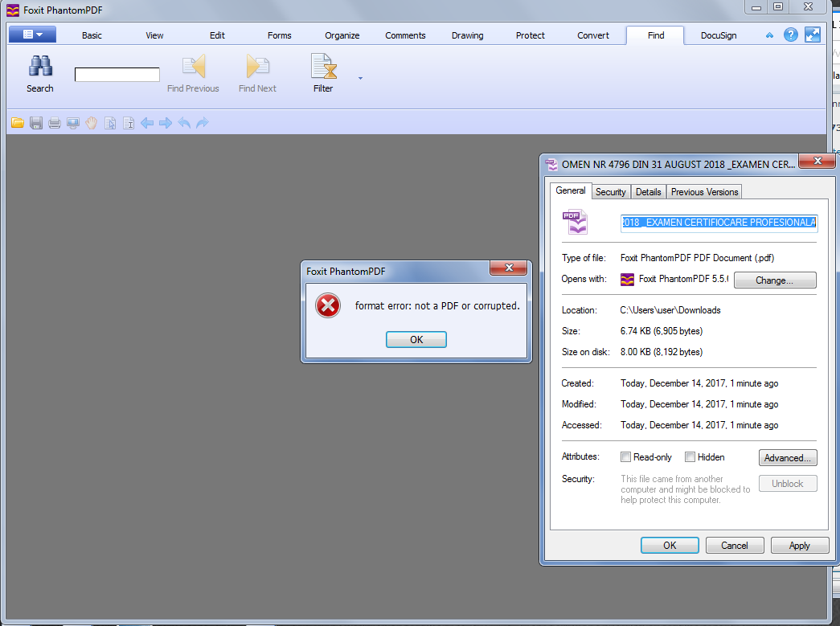
Task: Click the Save floppy disk icon
Action: click(x=36, y=123)
